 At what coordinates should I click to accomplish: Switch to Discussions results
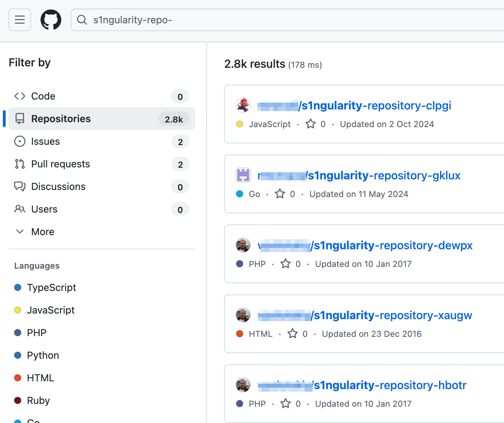click(x=102, y=186)
